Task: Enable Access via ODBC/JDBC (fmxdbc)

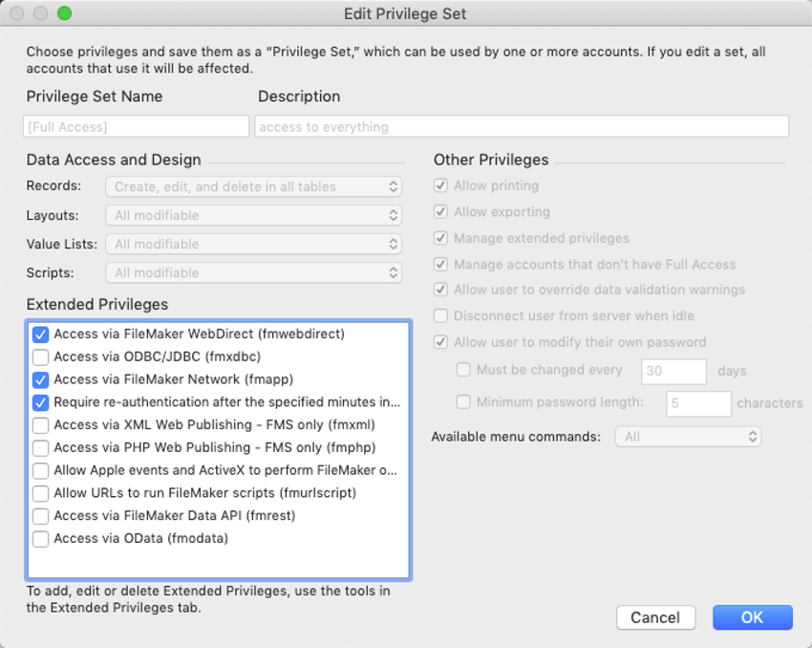Action: tap(40, 357)
